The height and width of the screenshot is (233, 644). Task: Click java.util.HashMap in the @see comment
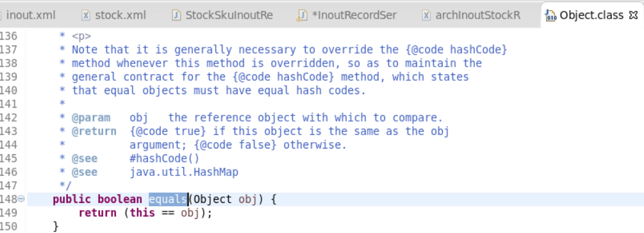pos(184,172)
